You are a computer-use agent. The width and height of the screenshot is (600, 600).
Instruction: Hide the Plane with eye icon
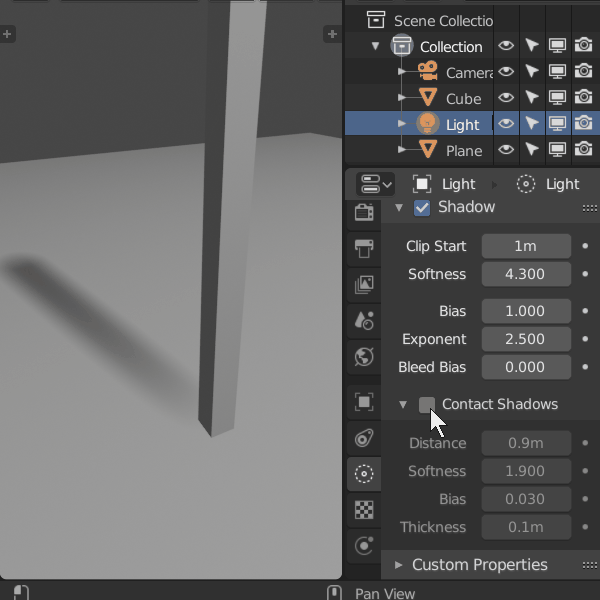[506, 149]
